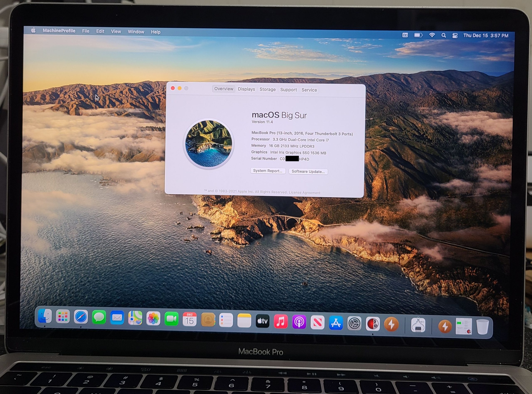Launch the Music app
Viewport: 532px width, 394px height.
(x=281, y=322)
